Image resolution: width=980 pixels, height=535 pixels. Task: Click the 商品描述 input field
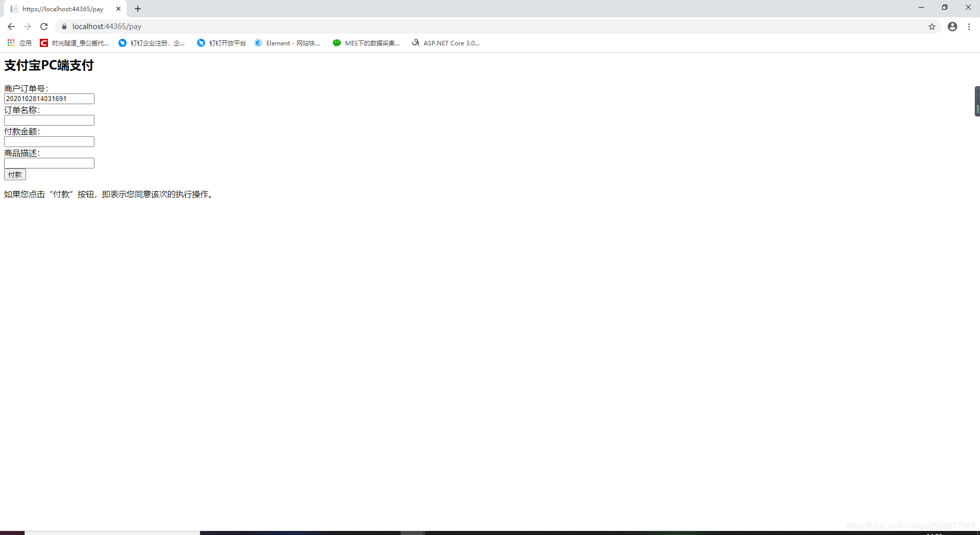(49, 163)
